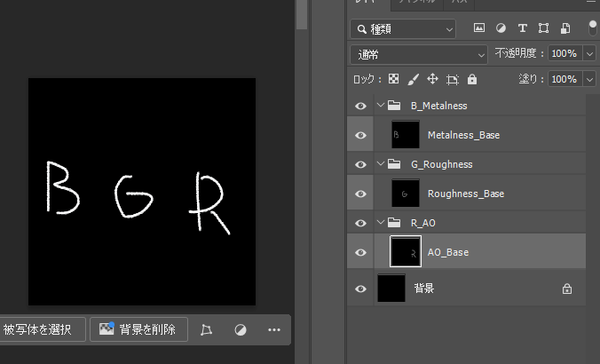
Task: Open the 不透明度 opacity slider dropdown
Action: (589, 53)
